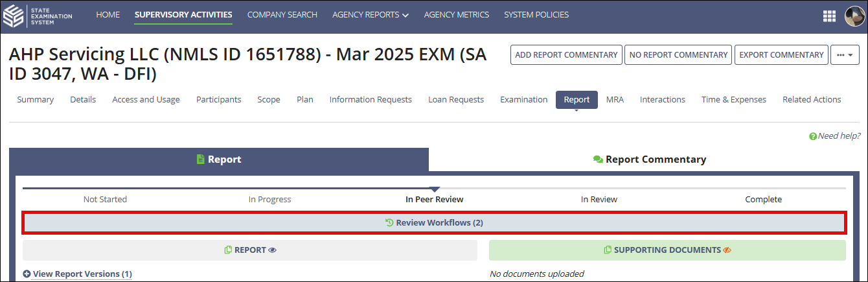Open View Report Versions (1) link
The width and height of the screenshot is (868, 282).
[x=82, y=274]
